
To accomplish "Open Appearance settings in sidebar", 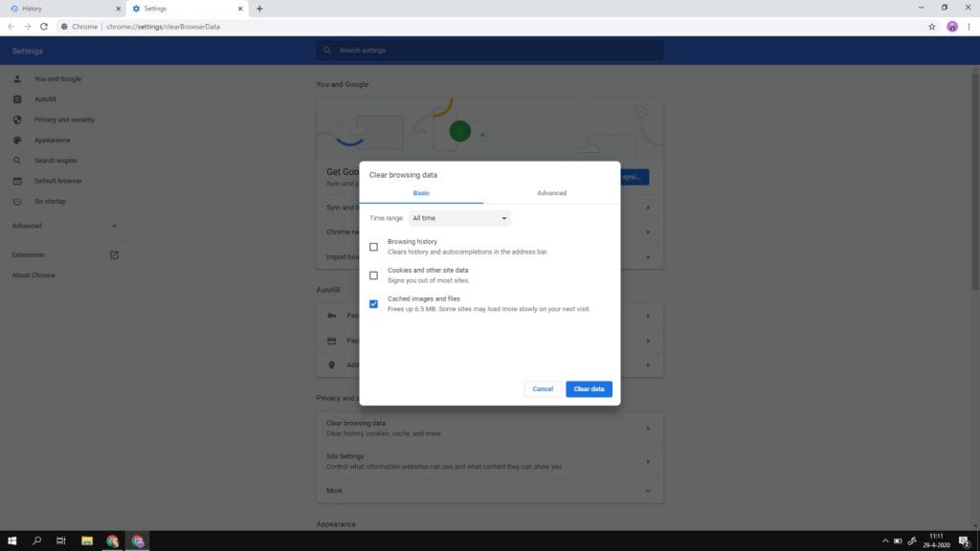I will pos(52,141).
